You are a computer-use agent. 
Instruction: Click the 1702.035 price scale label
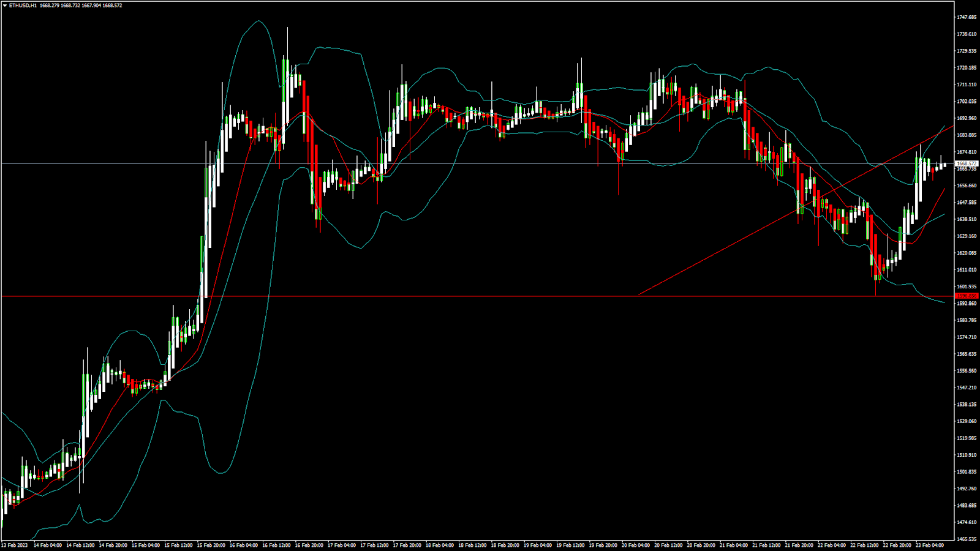[967, 102]
